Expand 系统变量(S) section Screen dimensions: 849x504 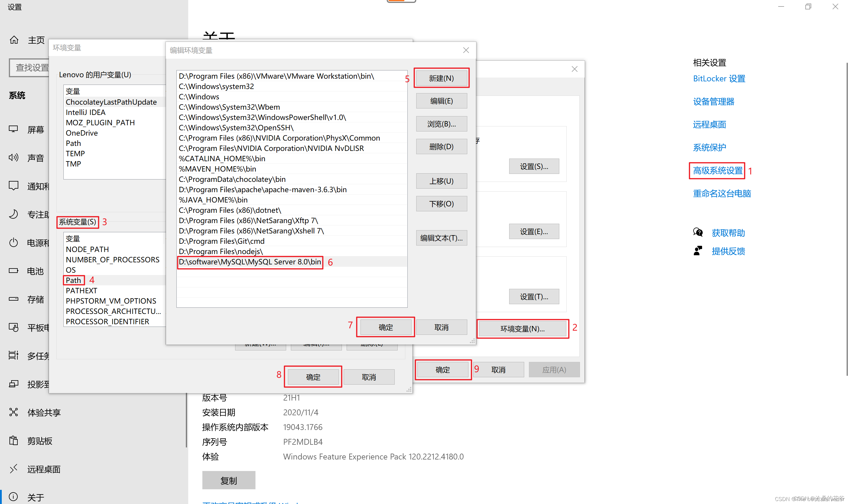[78, 222]
